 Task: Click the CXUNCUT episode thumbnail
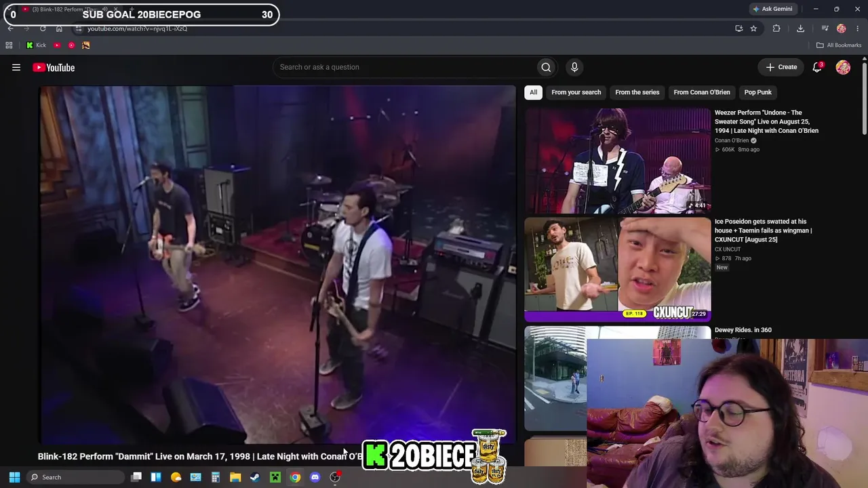click(x=618, y=270)
